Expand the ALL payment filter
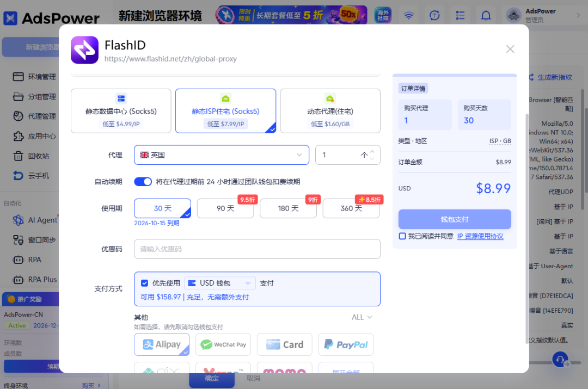 (x=362, y=317)
